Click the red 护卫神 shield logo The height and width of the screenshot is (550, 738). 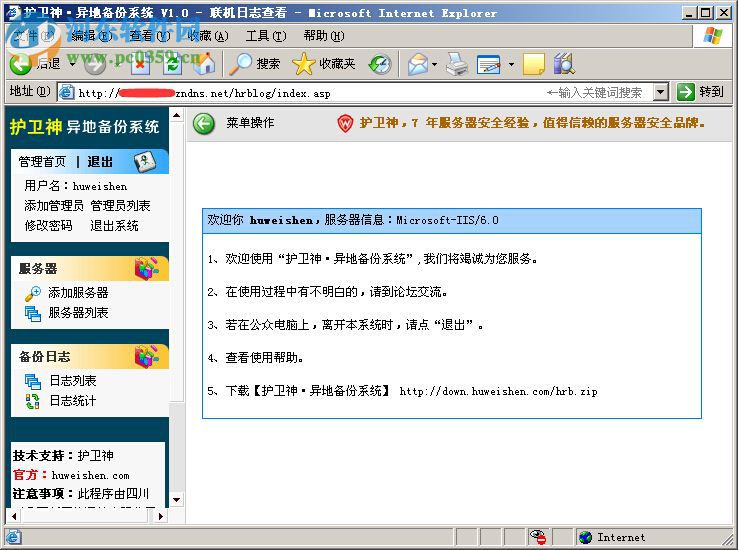point(345,124)
